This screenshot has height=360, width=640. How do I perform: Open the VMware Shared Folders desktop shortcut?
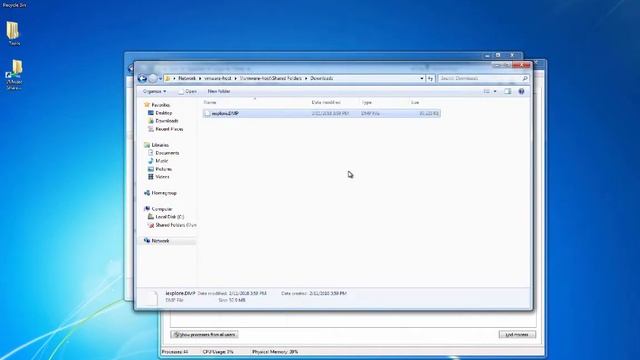point(14,75)
